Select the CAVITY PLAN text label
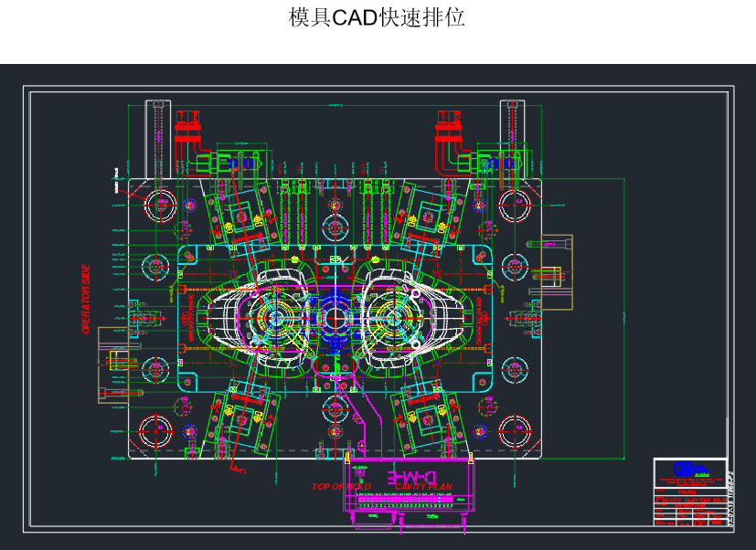Image resolution: width=756 pixels, height=550 pixels. [421, 487]
